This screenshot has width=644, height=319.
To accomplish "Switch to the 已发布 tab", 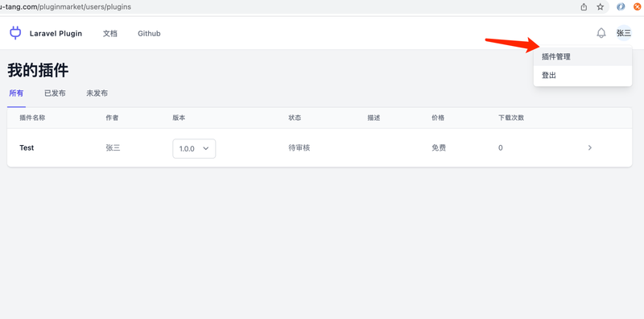I will point(55,93).
